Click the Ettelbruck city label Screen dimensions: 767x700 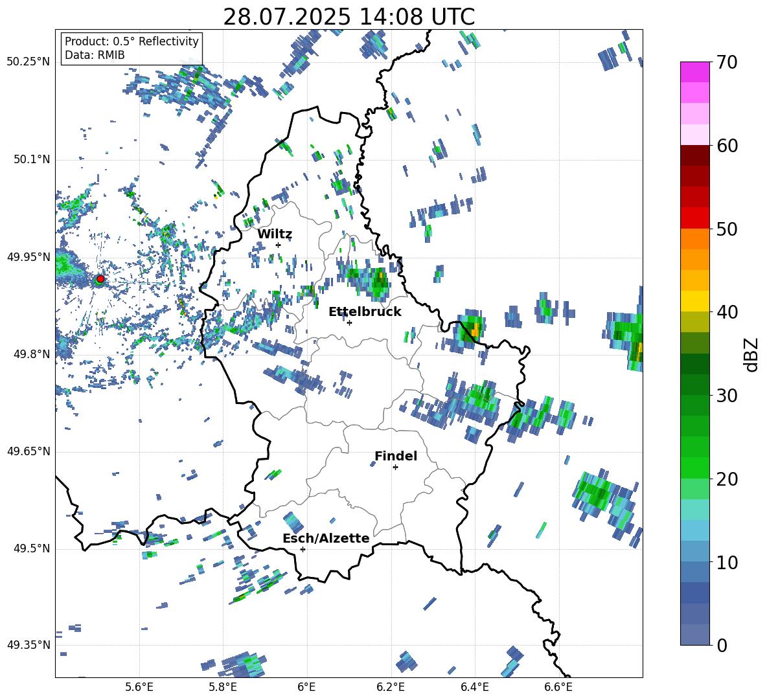365,312
